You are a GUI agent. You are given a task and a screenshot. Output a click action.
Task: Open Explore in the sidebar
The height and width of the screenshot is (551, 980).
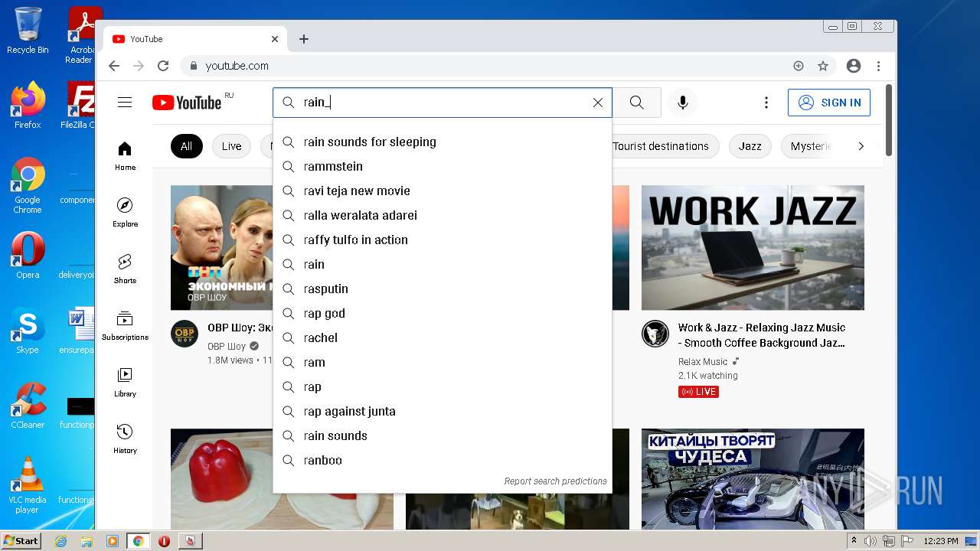point(125,213)
